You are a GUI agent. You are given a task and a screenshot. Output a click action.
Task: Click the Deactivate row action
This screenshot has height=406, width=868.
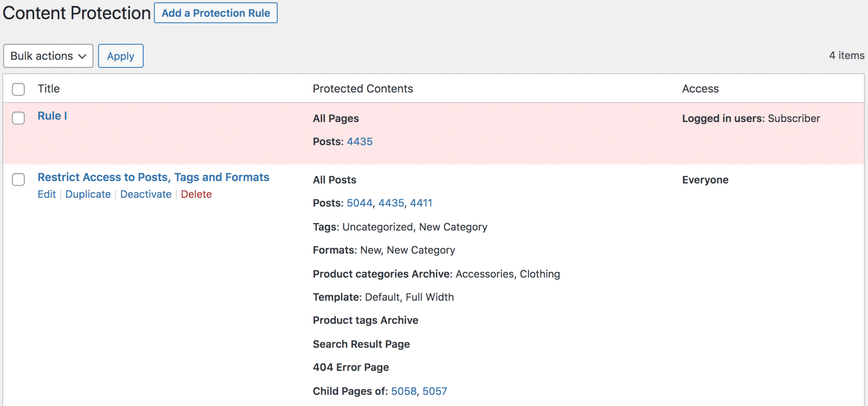tap(146, 194)
